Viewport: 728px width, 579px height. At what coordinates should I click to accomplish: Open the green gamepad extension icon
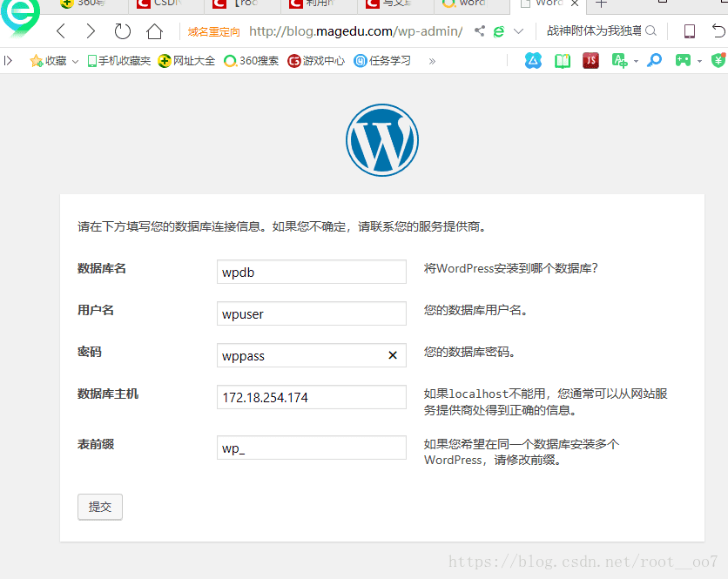click(683, 60)
